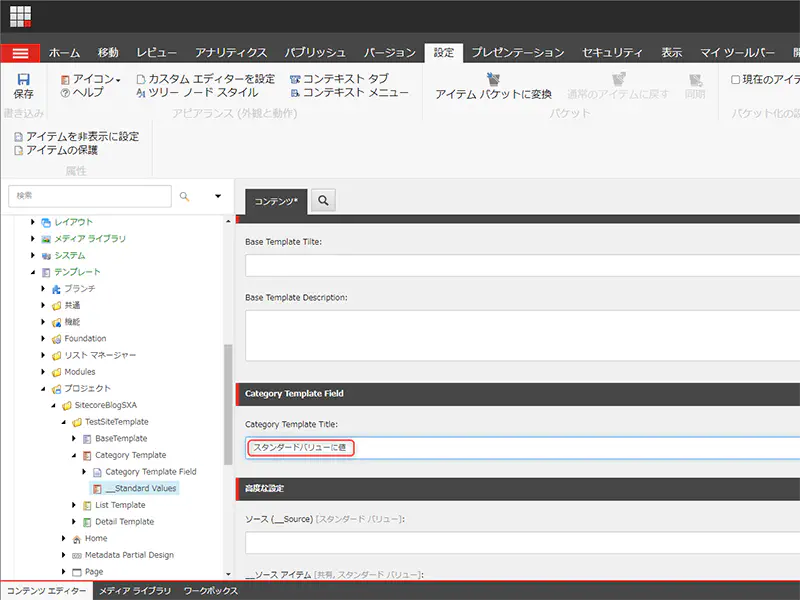Viewport: 800px width, 600px height.
Task: Click コンテキスト タブ option
Action: pyautogui.click(x=339, y=79)
